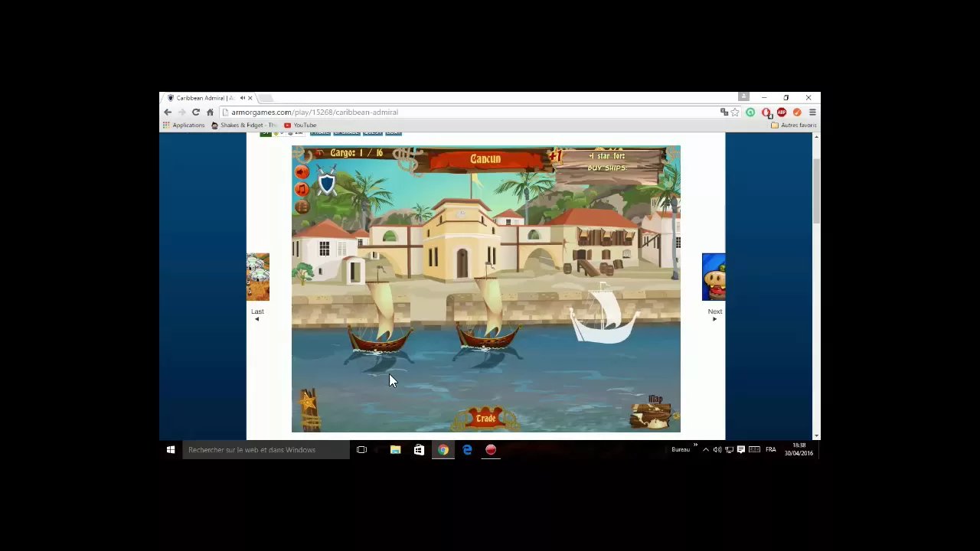Viewport: 980px width, 551px height.
Task: Open the network icon in system tray
Action: pos(729,450)
